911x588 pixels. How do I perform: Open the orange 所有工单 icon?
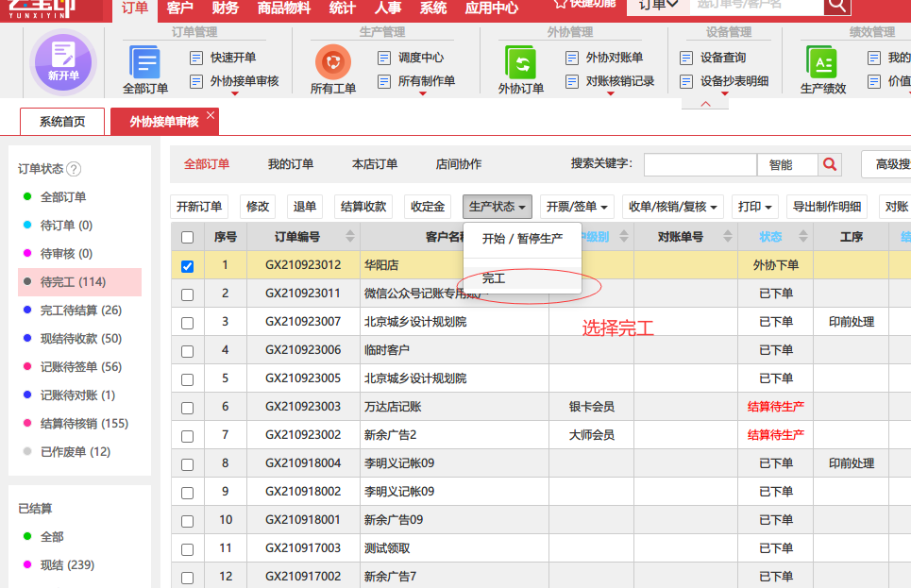pyautogui.click(x=333, y=61)
